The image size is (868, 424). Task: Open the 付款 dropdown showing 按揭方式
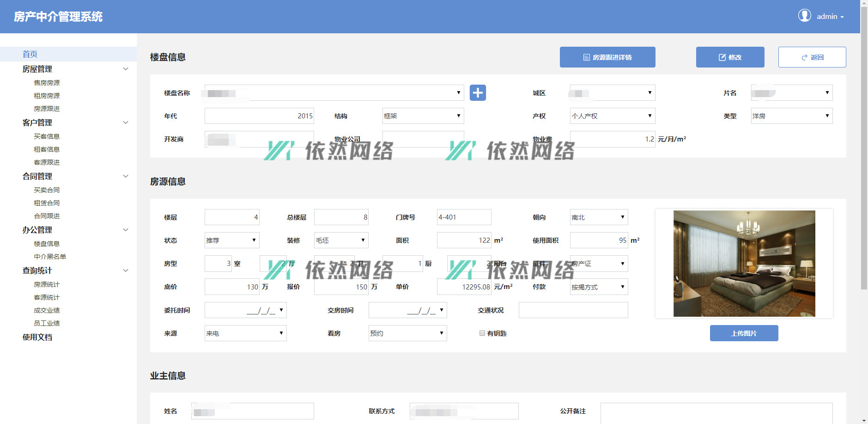click(598, 287)
